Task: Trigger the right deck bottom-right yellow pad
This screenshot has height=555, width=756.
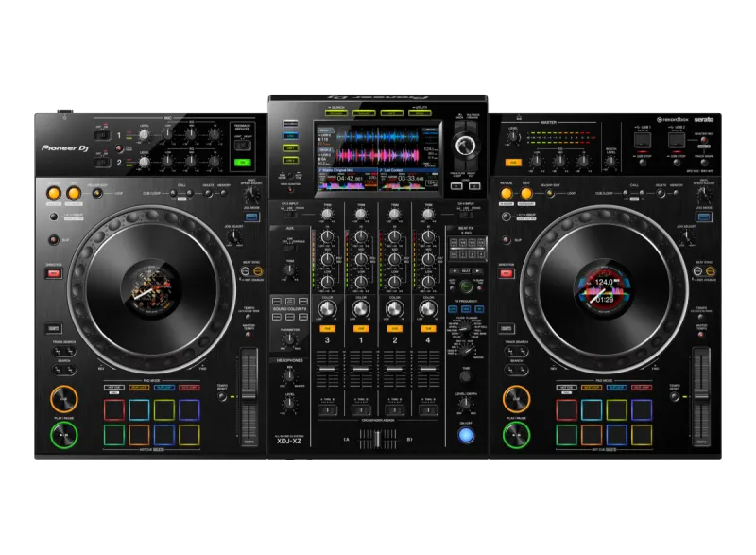Action: (642, 435)
